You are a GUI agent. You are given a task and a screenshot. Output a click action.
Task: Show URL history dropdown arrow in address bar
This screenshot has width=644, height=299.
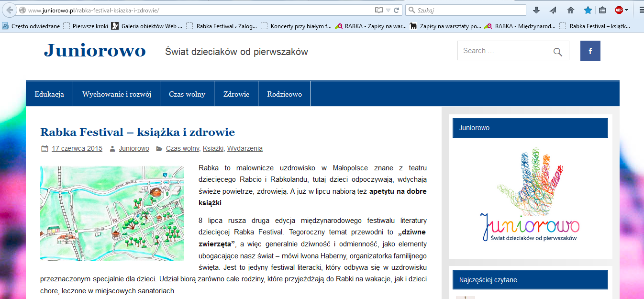(x=389, y=10)
